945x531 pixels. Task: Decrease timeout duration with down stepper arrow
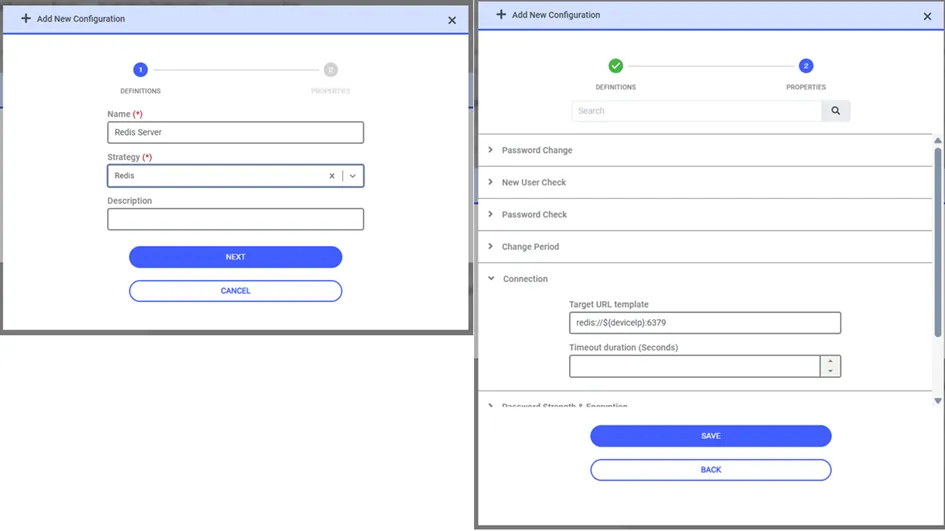point(830,371)
